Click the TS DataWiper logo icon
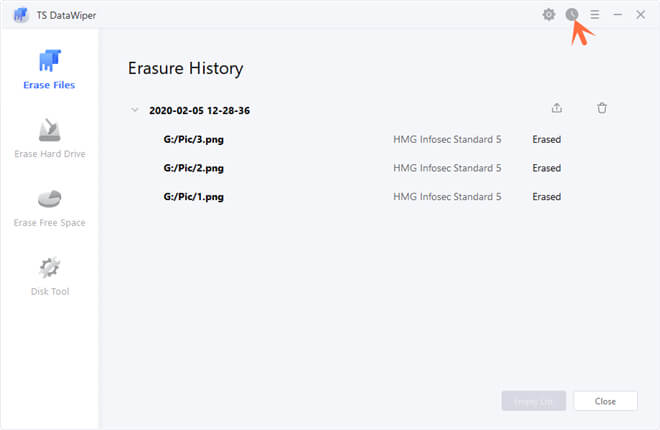 tap(20, 15)
